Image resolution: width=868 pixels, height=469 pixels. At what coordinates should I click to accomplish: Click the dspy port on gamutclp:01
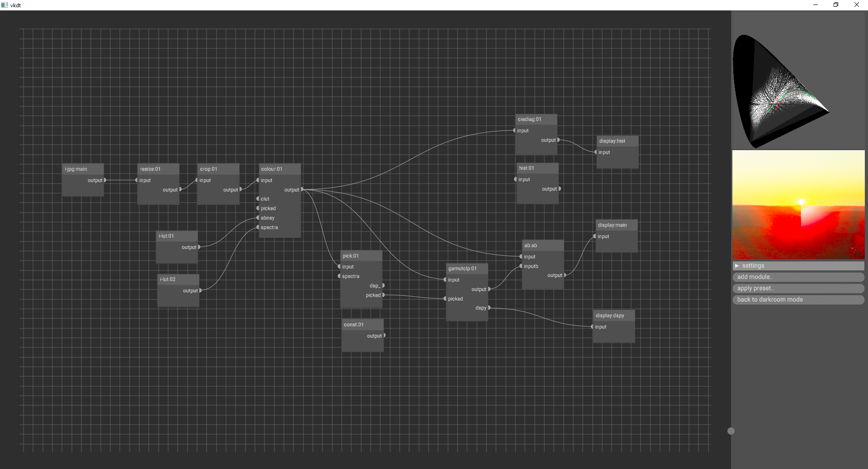click(x=489, y=308)
